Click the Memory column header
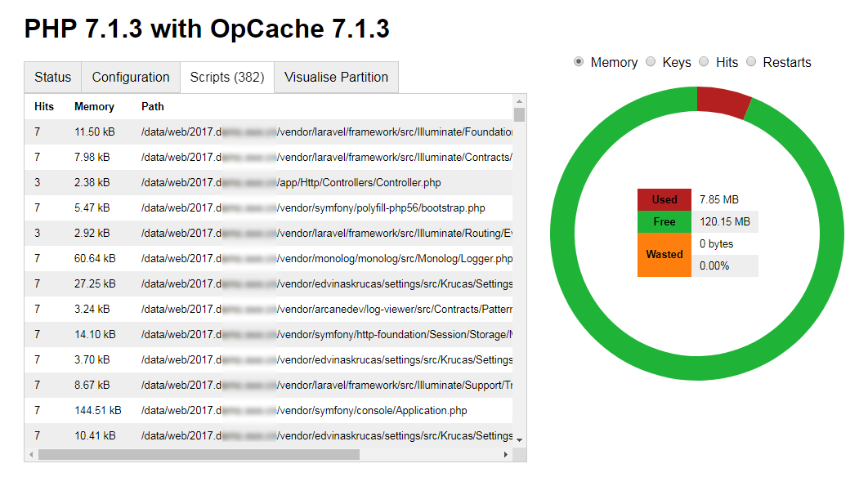The height and width of the screenshot is (495, 868). coord(94,107)
